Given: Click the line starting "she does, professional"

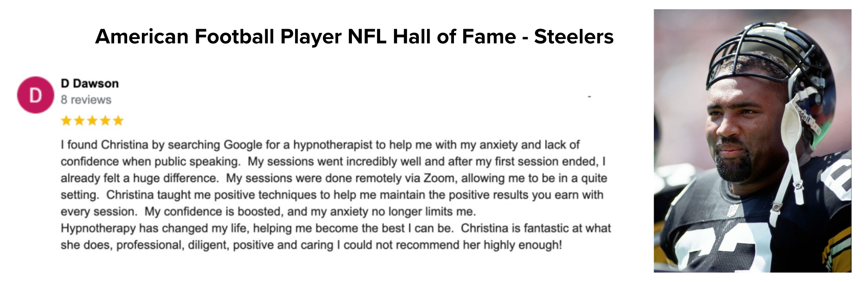Looking at the screenshot, I should [311, 245].
